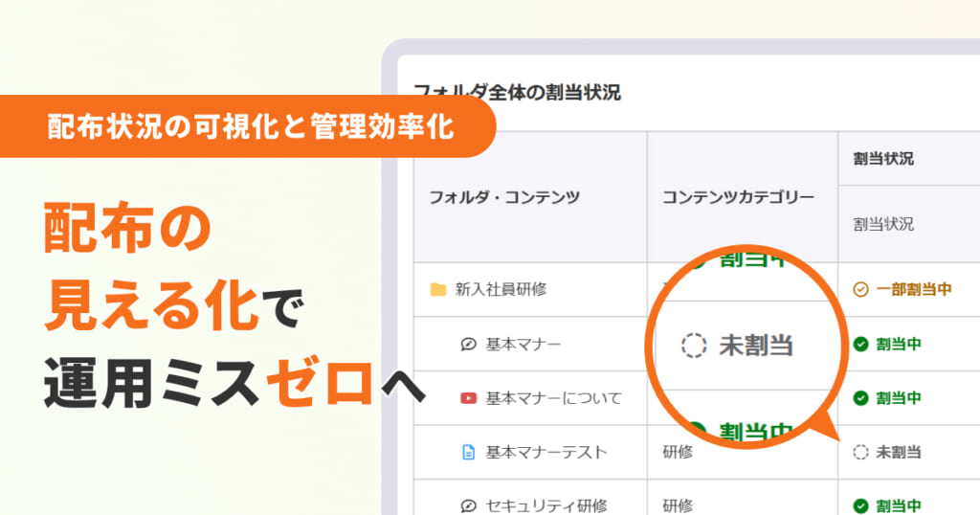The height and width of the screenshot is (515, 980).
Task: Click the dashed circle in the magnified 未割当 callout
Action: (x=693, y=346)
